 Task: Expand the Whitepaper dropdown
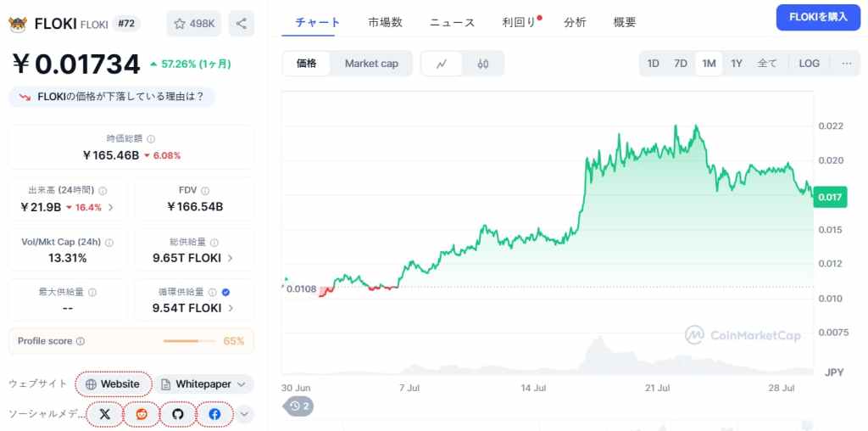(203, 383)
